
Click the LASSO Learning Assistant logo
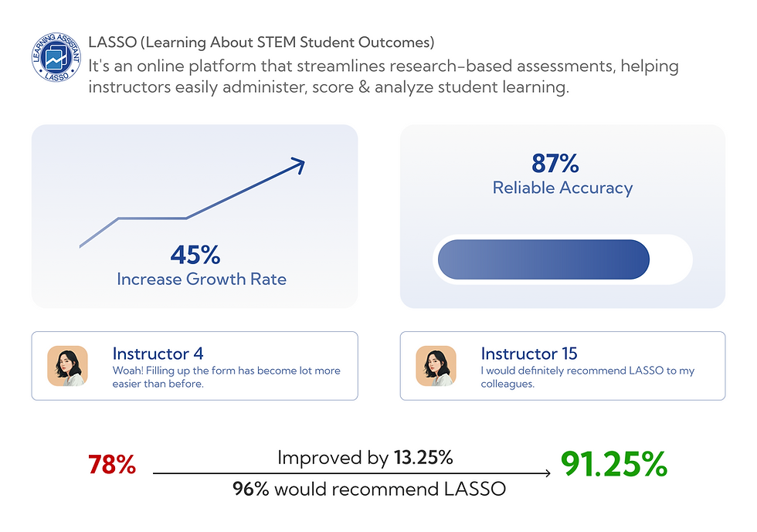pyautogui.click(x=56, y=58)
